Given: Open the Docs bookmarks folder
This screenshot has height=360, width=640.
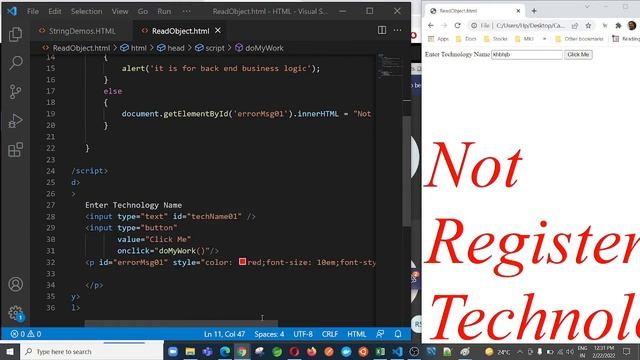Looking at the screenshot, I should click(x=466, y=39).
